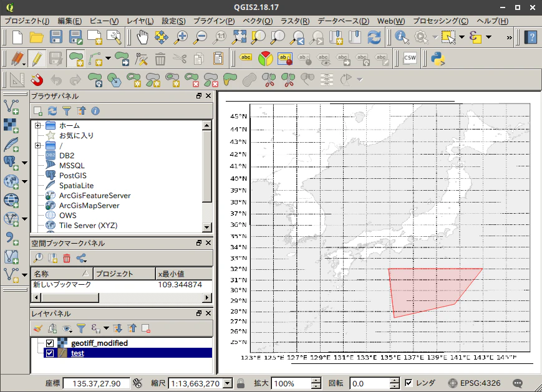Viewport: 542px width, 392px height.
Task: Open the expression selection dropdown arrow
Action: [x=489, y=37]
